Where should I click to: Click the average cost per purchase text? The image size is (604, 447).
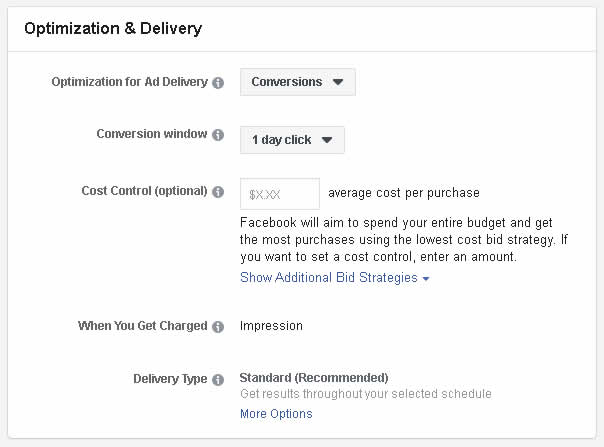point(404,193)
